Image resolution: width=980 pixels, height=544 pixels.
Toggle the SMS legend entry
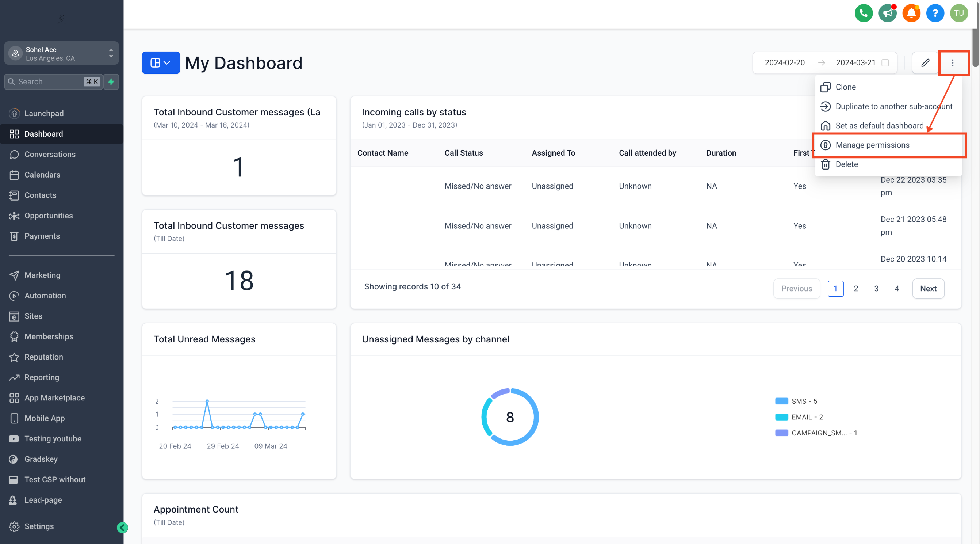pos(804,401)
